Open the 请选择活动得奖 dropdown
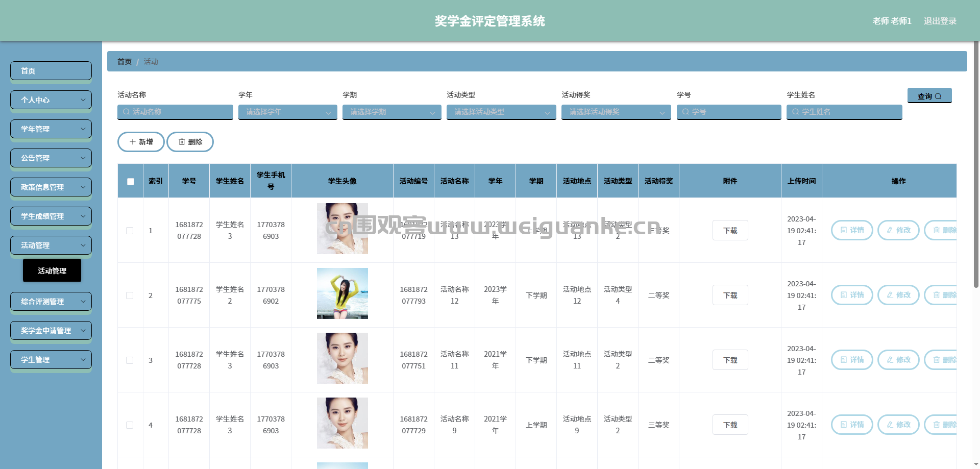 point(616,112)
